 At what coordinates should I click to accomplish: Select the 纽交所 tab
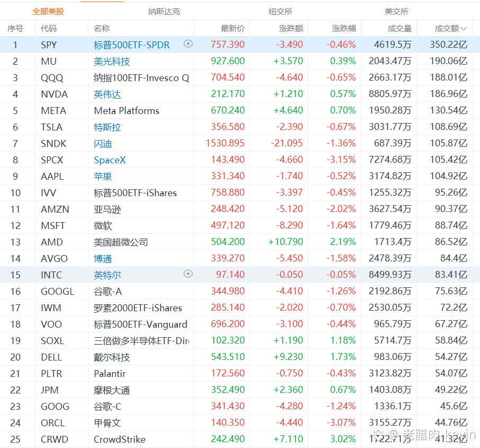[280, 12]
